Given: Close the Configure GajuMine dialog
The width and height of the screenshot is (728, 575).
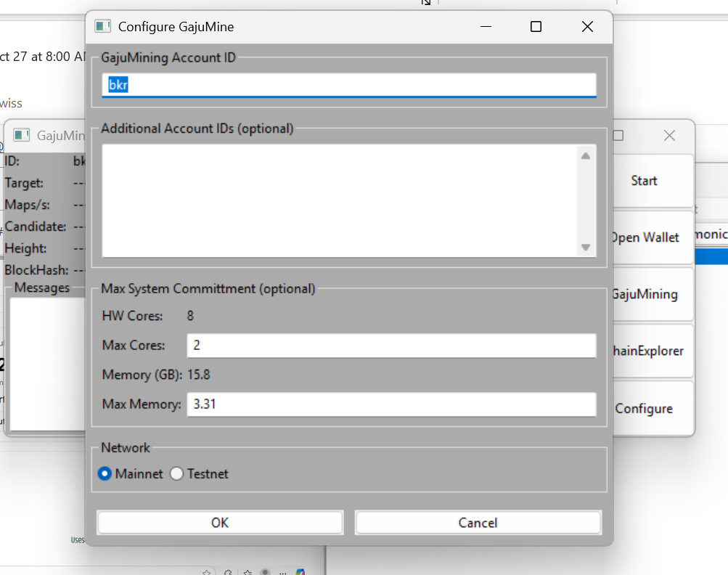Looking at the screenshot, I should pos(587,27).
